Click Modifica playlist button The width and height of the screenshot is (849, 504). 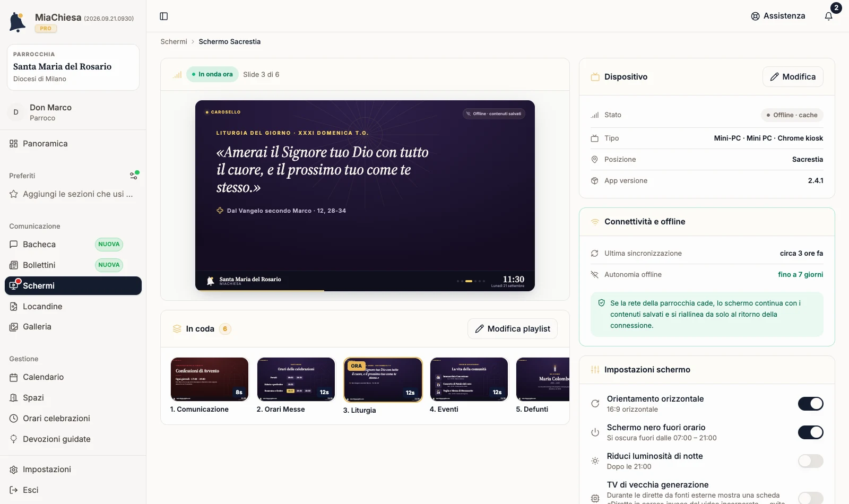click(513, 329)
